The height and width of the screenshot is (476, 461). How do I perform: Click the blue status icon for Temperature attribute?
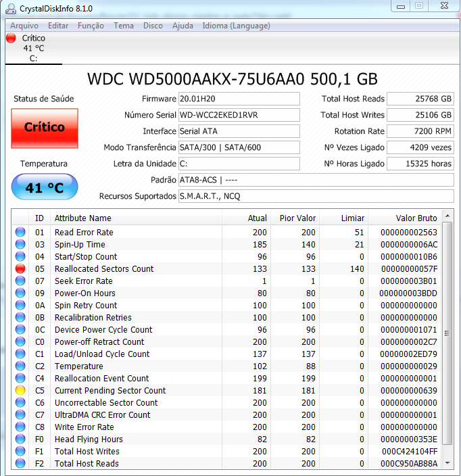[20, 366]
